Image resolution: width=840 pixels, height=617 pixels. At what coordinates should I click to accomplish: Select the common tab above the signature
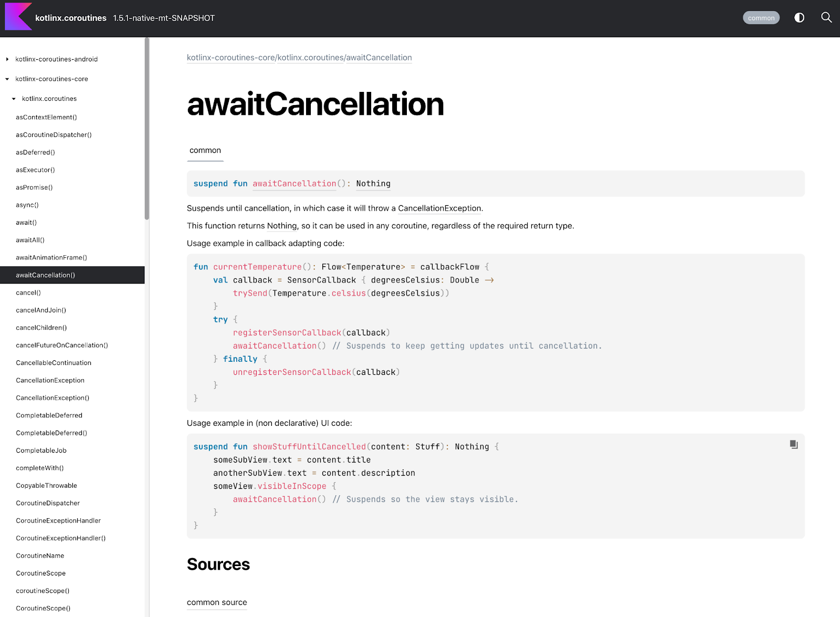(205, 151)
